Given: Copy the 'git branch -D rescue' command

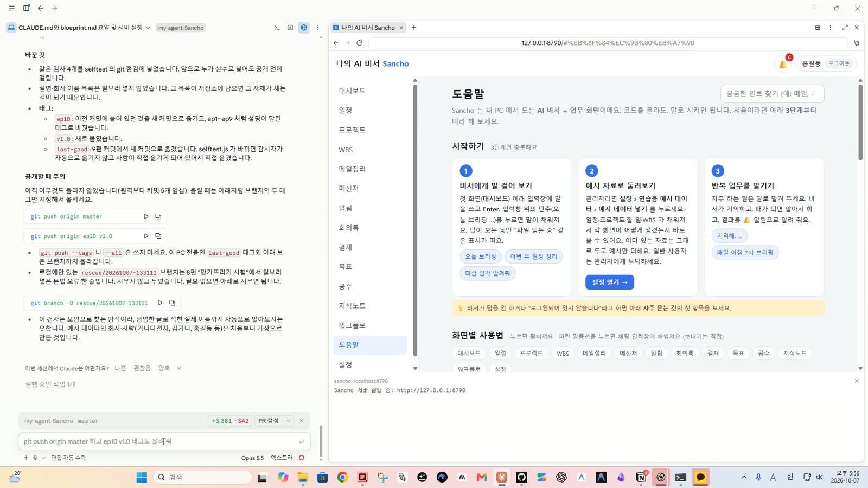Looking at the screenshot, I should pyautogui.click(x=172, y=303).
